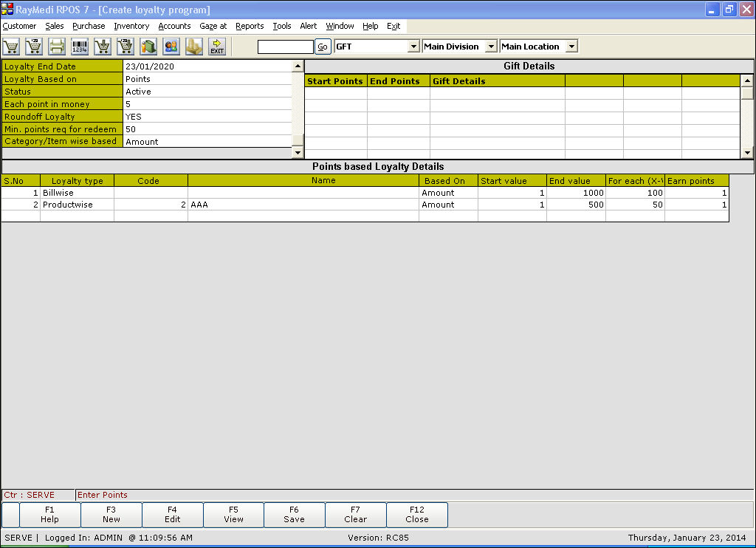This screenshot has width=756, height=548.
Task: Click the Go button
Action: point(323,47)
